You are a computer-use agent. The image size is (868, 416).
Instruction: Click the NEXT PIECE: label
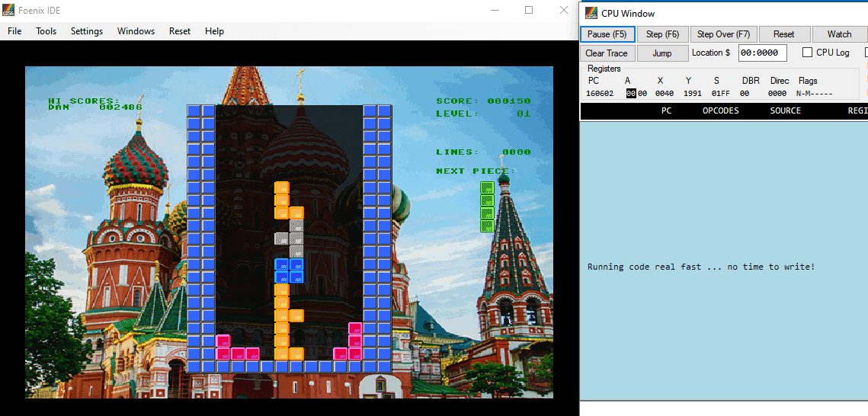[x=476, y=171]
